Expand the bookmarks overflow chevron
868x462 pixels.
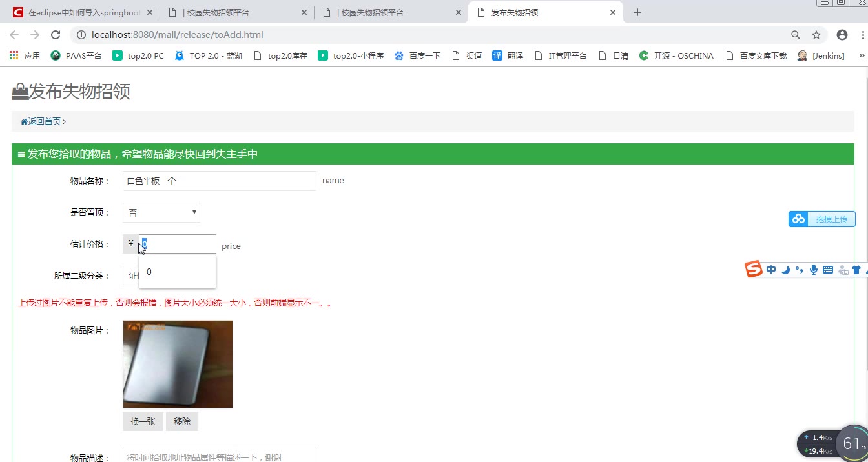(x=862, y=56)
